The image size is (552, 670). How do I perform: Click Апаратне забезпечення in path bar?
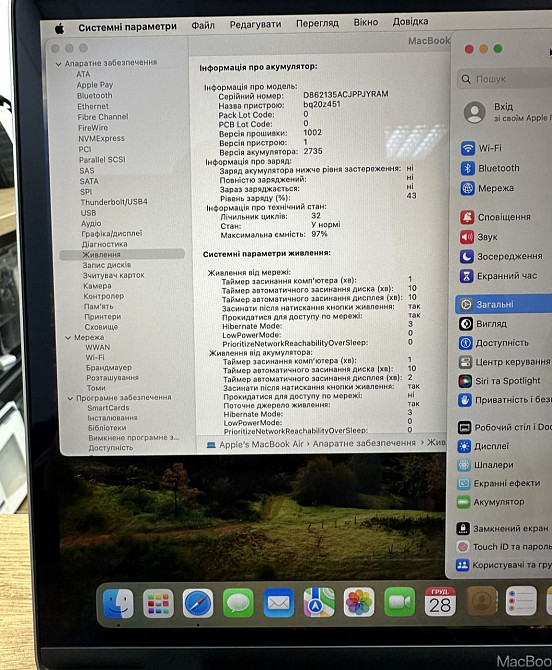[364, 443]
